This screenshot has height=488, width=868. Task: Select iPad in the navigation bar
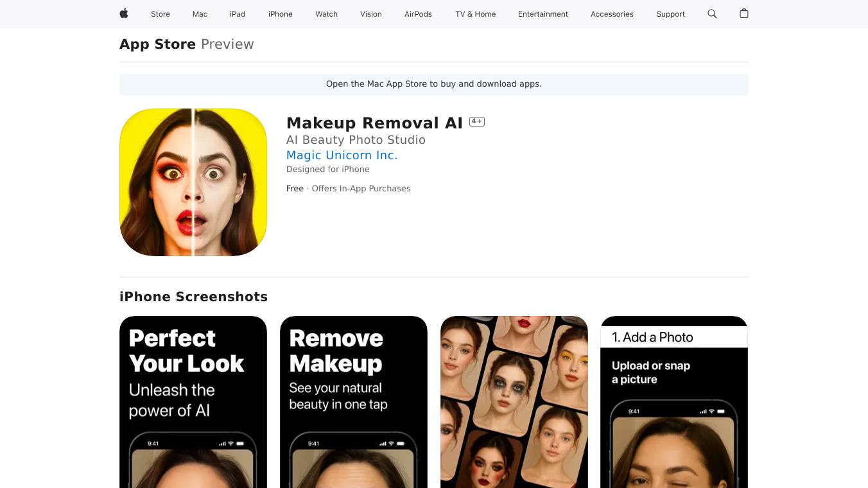[238, 14]
